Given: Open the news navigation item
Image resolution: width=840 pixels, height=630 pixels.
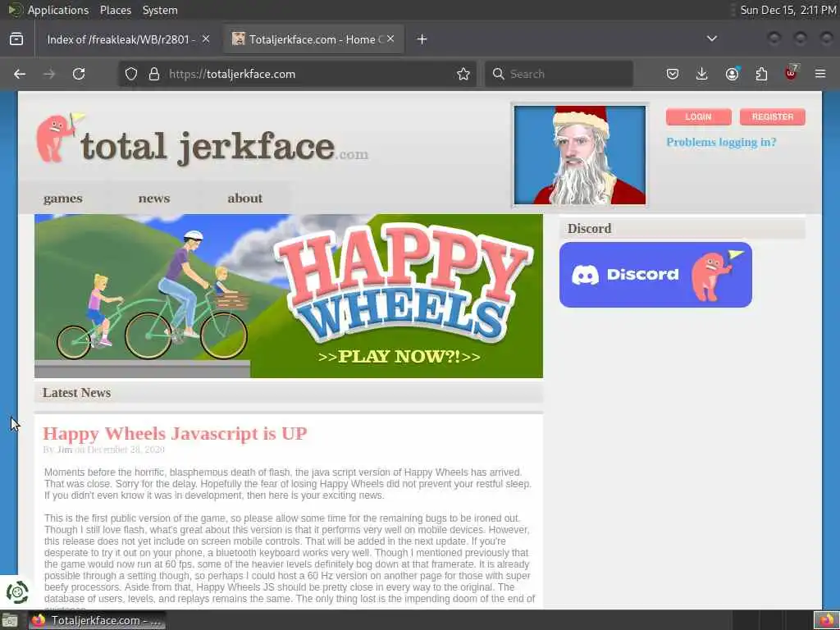Looking at the screenshot, I should click(x=153, y=199).
